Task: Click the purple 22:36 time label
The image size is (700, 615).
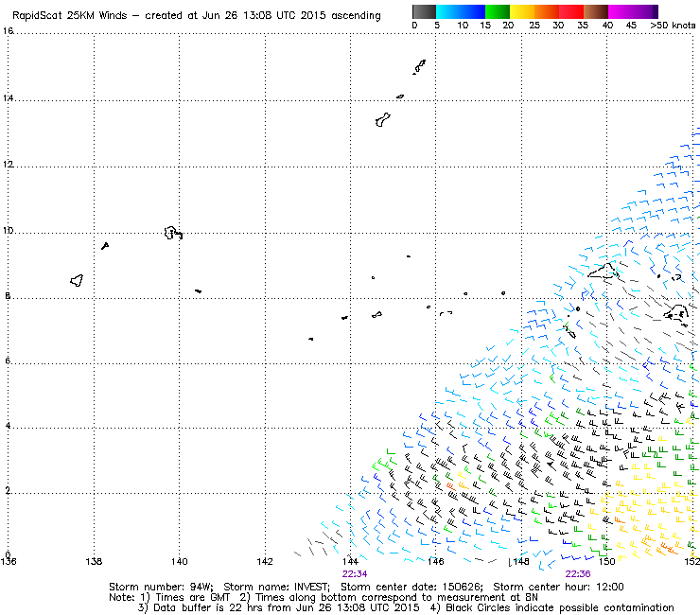Action: [x=578, y=574]
